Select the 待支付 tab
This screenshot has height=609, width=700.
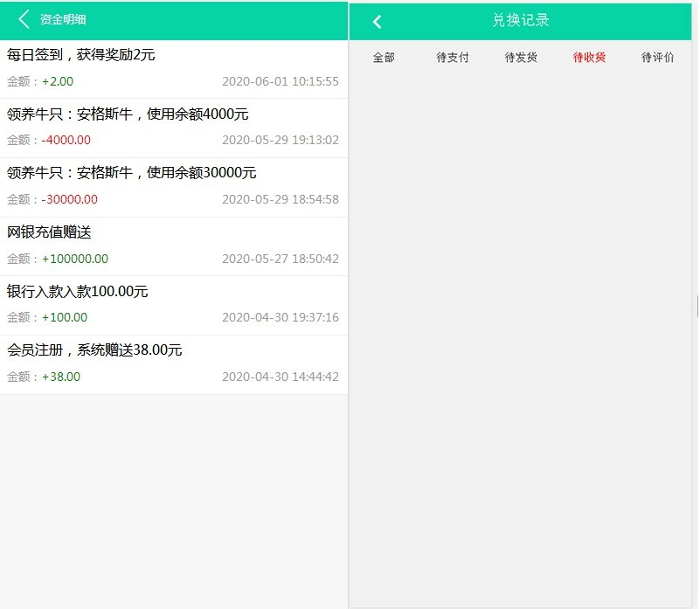pos(453,58)
